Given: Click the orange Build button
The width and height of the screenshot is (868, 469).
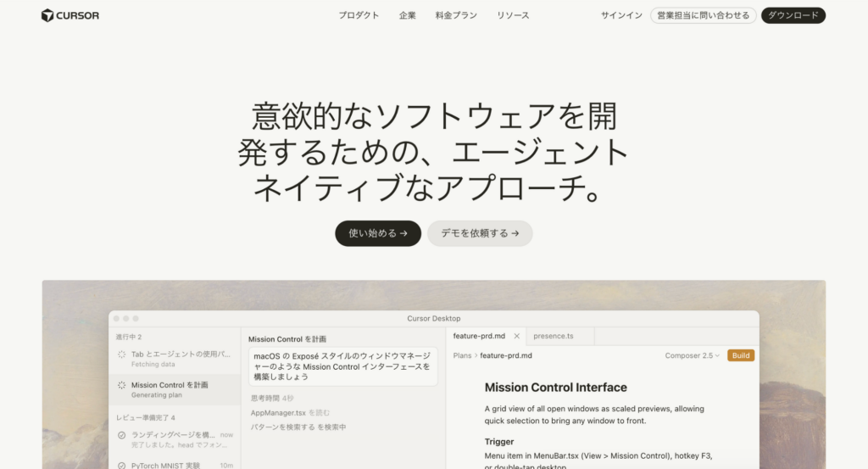Looking at the screenshot, I should pos(741,355).
